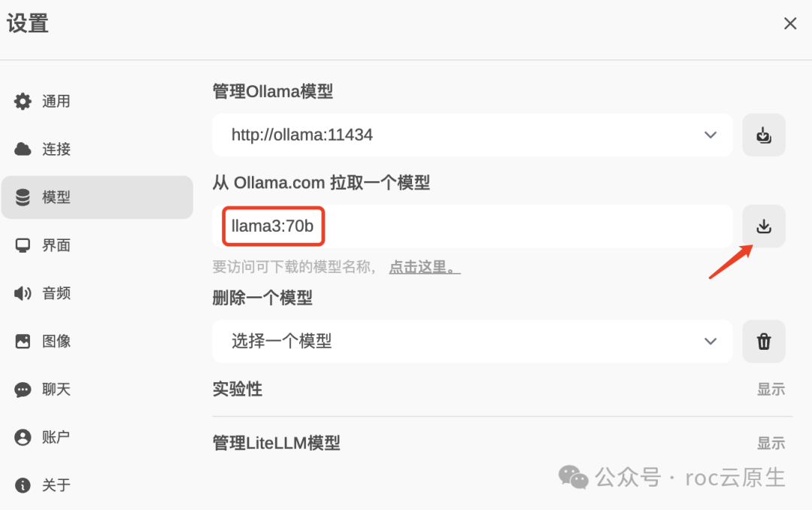Click the Chat bubble icon
Viewport: 812px width, 510px height.
23,390
